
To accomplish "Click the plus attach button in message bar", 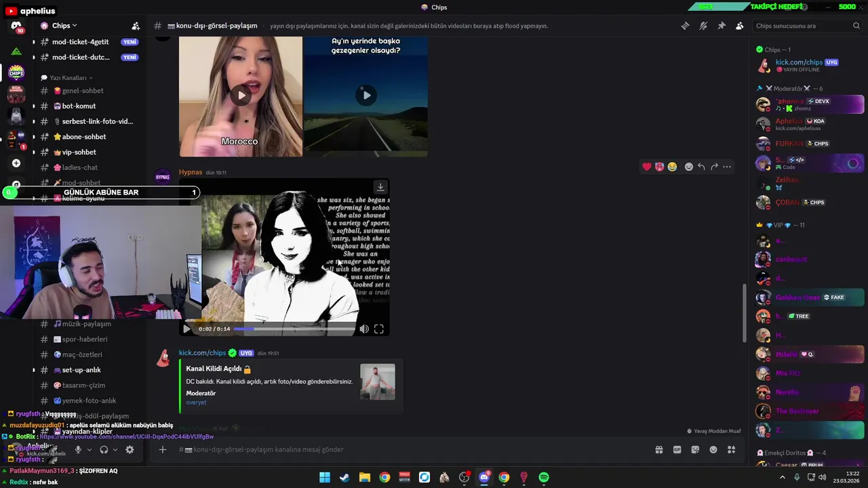I will tap(163, 449).
